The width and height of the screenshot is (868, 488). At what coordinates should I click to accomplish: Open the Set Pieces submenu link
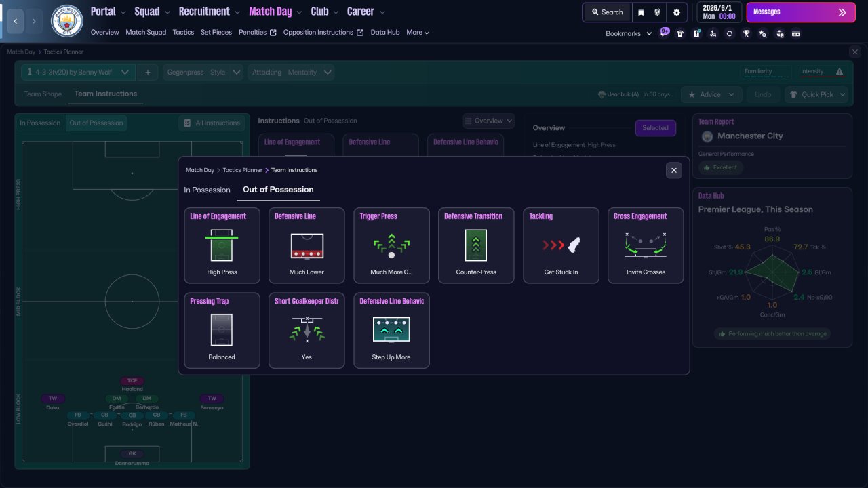(x=216, y=33)
